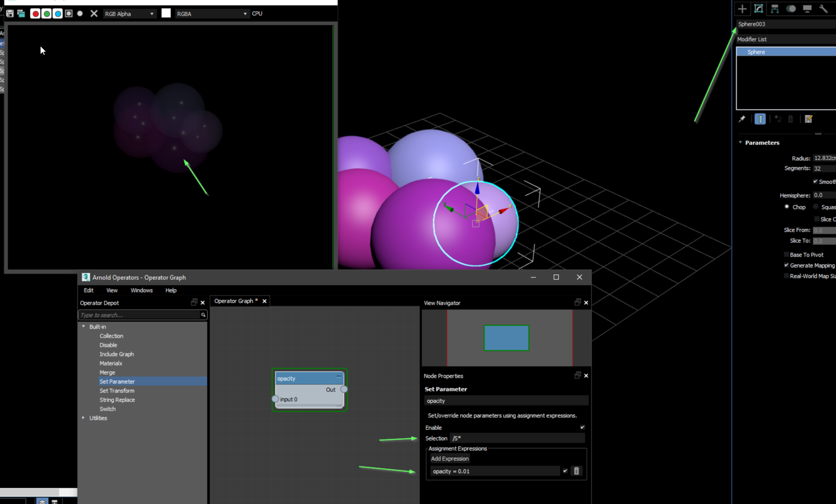The image size is (836, 504).
Task: Click the white background color swatch in RenderView
Action: [166, 13]
